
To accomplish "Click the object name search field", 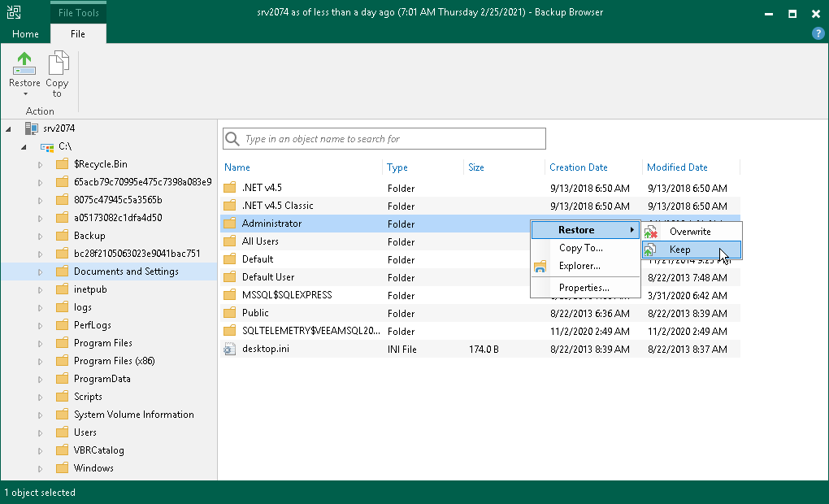I will click(390, 139).
